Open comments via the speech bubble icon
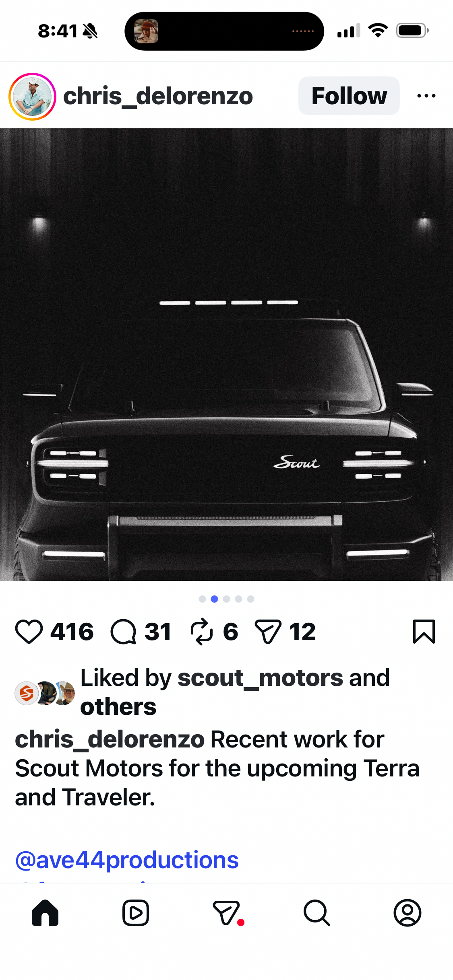 [x=124, y=632]
